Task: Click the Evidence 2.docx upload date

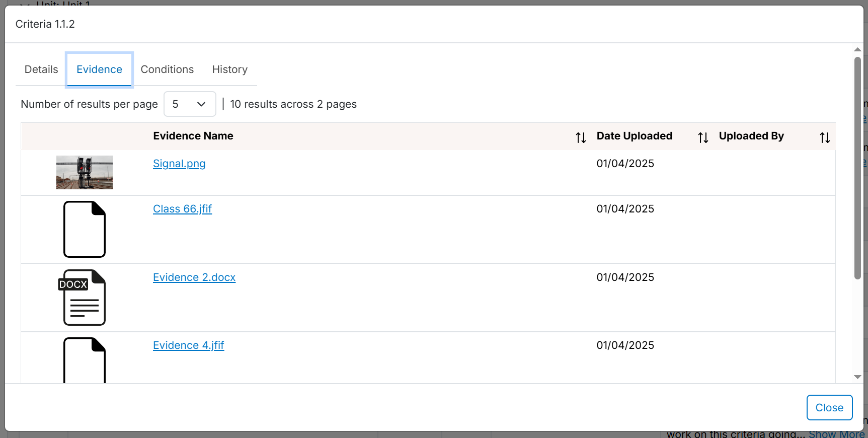Action: click(x=625, y=277)
